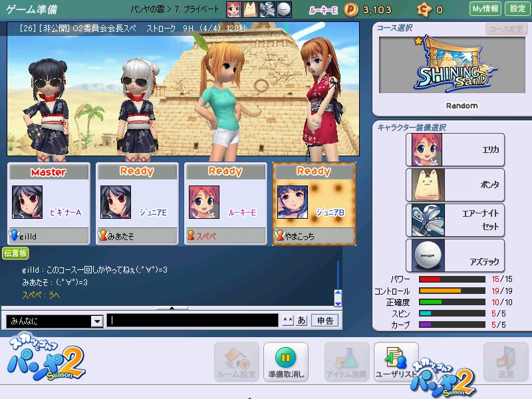The height and width of the screenshot is (399, 532).
Task: Open the My情報 panel
Action: (485, 9)
